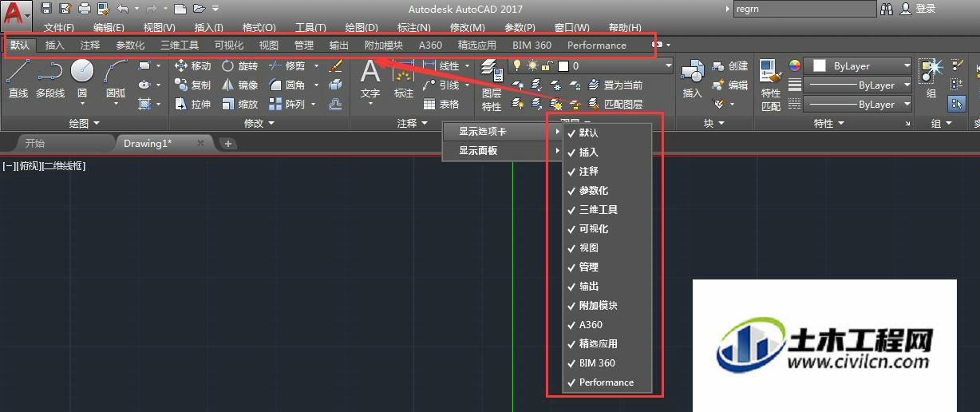Open the AutoCAD application menu logo
Image resolution: width=980 pixels, height=412 pixels.
pos(14,15)
